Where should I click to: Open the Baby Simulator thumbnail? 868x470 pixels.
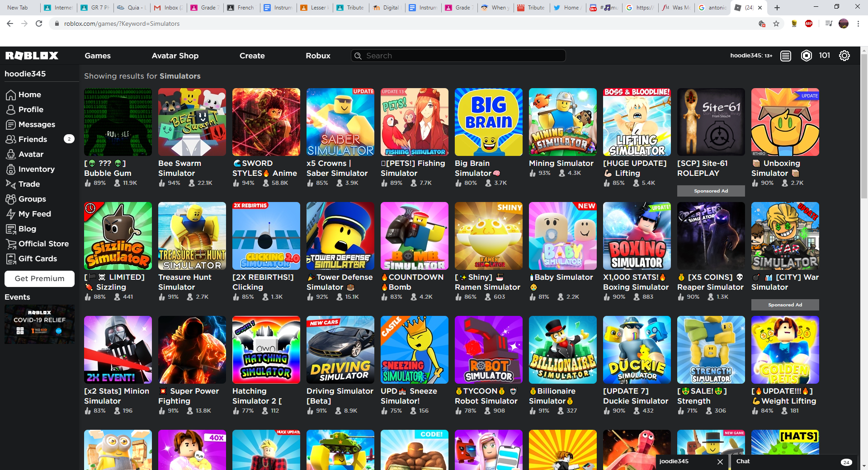[x=563, y=236]
